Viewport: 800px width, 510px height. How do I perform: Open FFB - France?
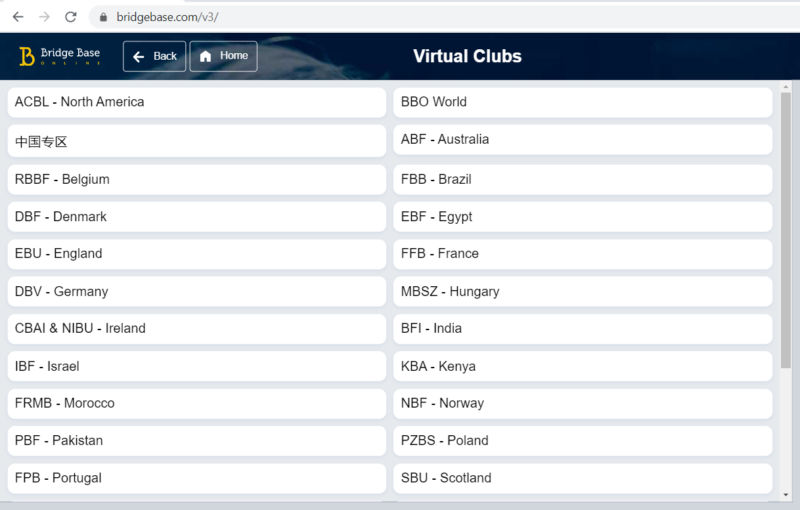tap(583, 254)
